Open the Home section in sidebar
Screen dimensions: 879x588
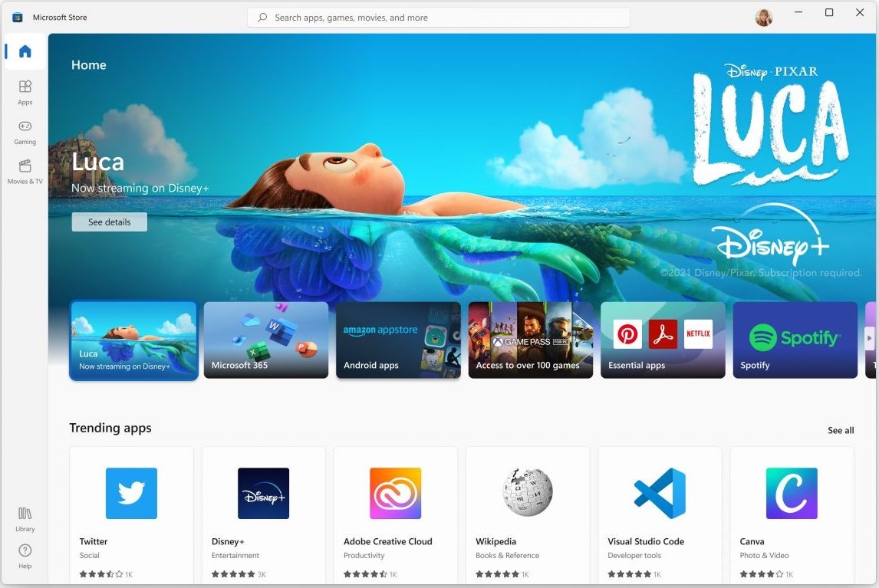[25, 52]
